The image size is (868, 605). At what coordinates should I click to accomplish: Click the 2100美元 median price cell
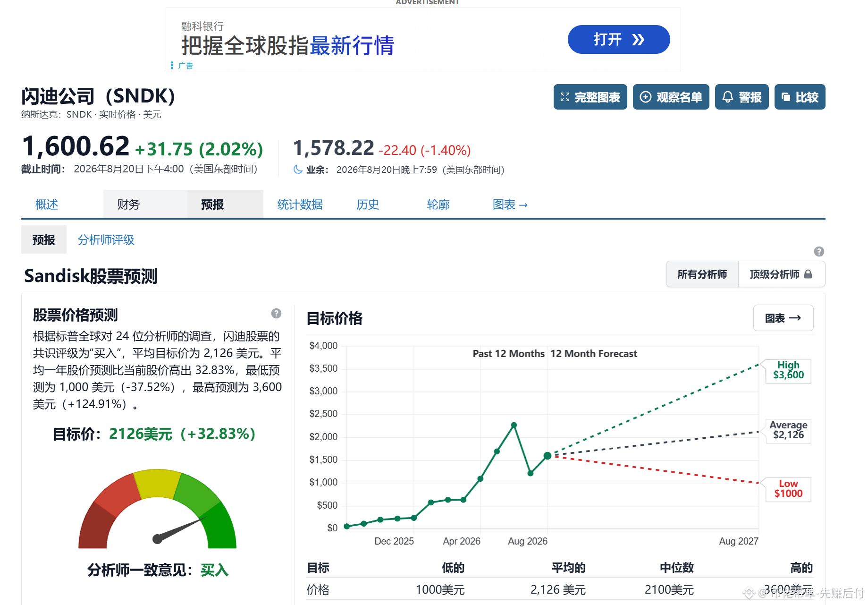(x=669, y=589)
